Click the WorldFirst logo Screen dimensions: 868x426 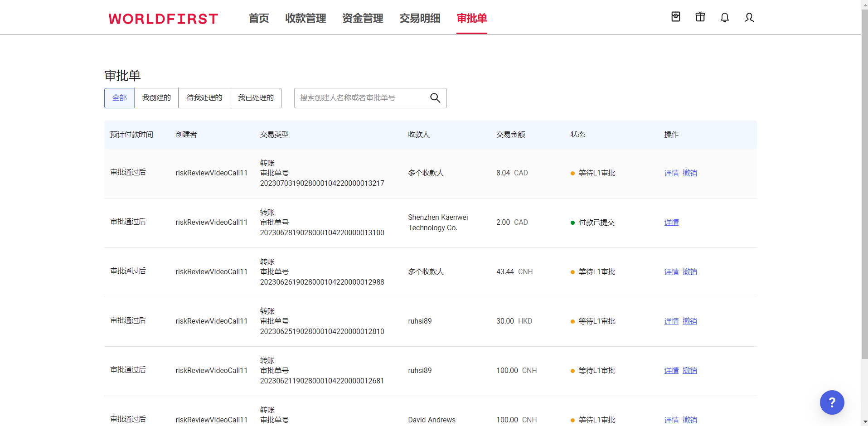pos(163,19)
